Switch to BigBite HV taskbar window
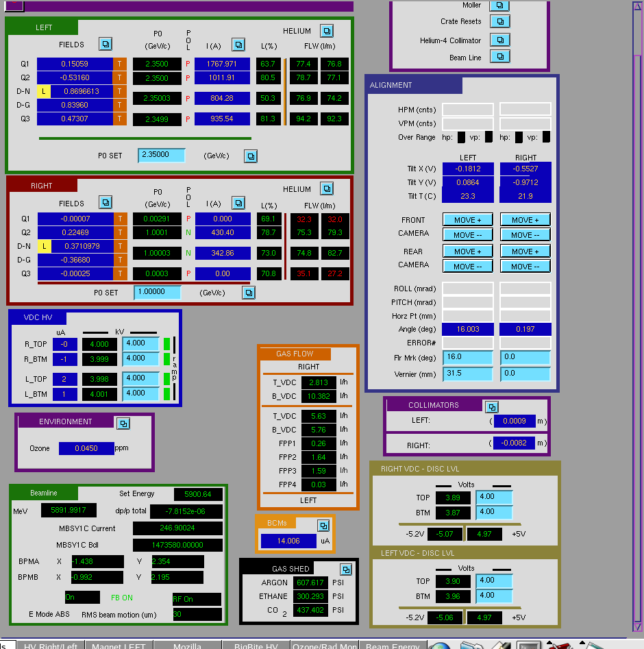 256,645
